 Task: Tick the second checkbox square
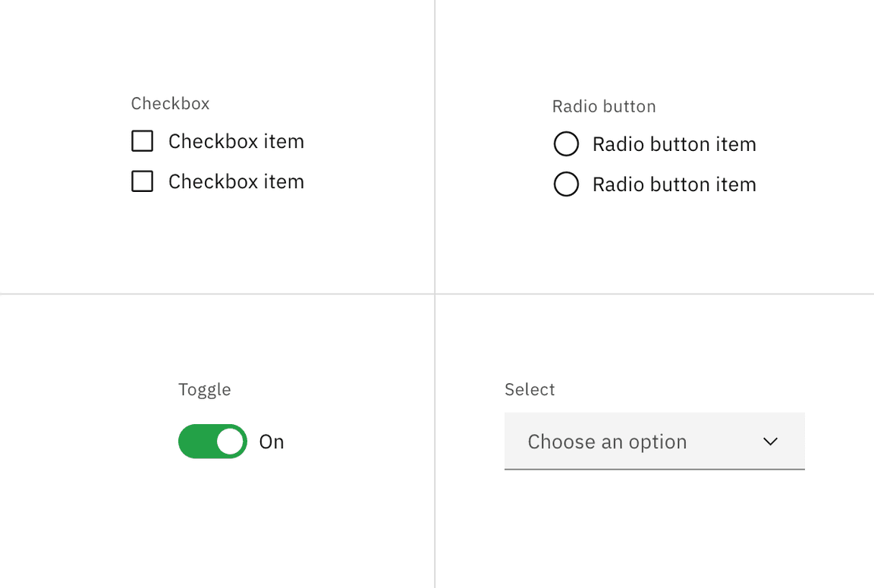click(x=142, y=181)
